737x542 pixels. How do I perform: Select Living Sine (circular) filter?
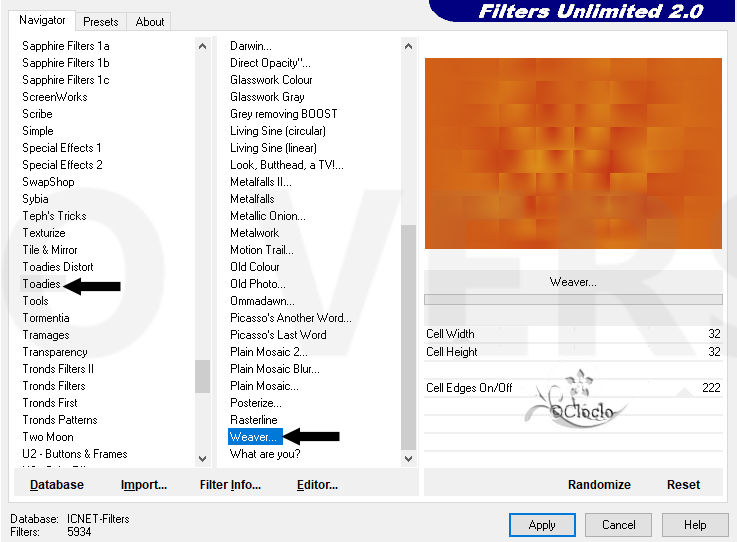point(278,131)
